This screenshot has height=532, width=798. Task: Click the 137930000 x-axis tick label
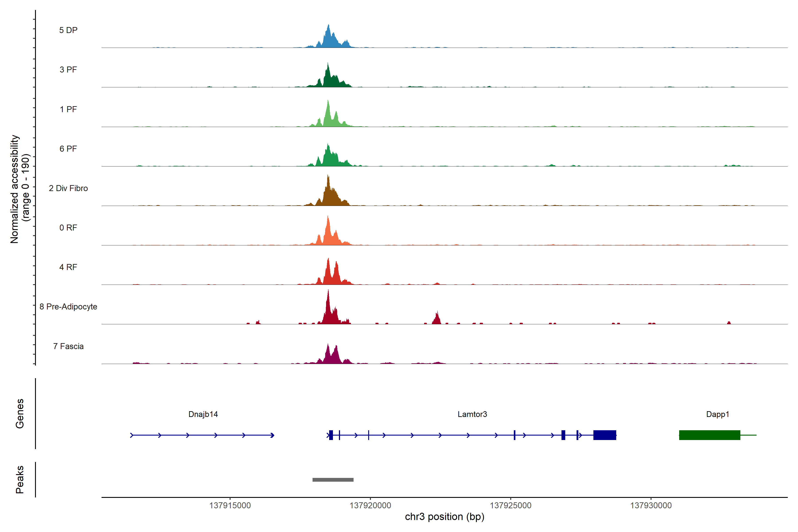[x=651, y=505]
